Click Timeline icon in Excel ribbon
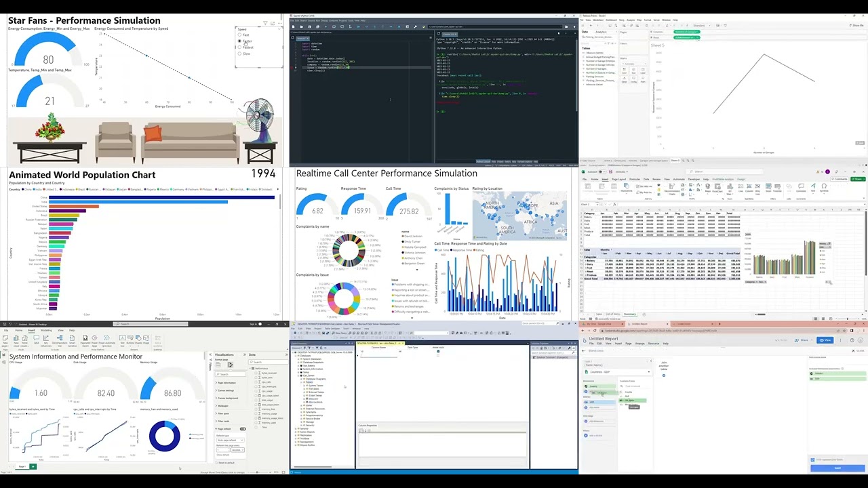 tap(777, 188)
